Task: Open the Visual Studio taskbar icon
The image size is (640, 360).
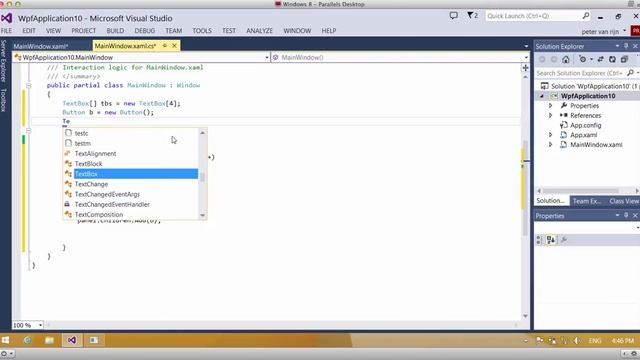Action: tap(72, 340)
